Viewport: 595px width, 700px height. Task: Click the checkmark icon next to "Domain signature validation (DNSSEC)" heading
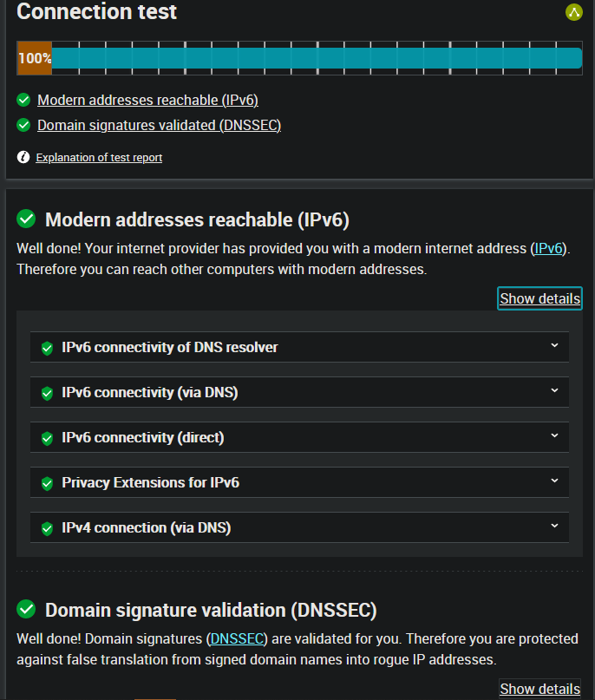pyautogui.click(x=26, y=610)
